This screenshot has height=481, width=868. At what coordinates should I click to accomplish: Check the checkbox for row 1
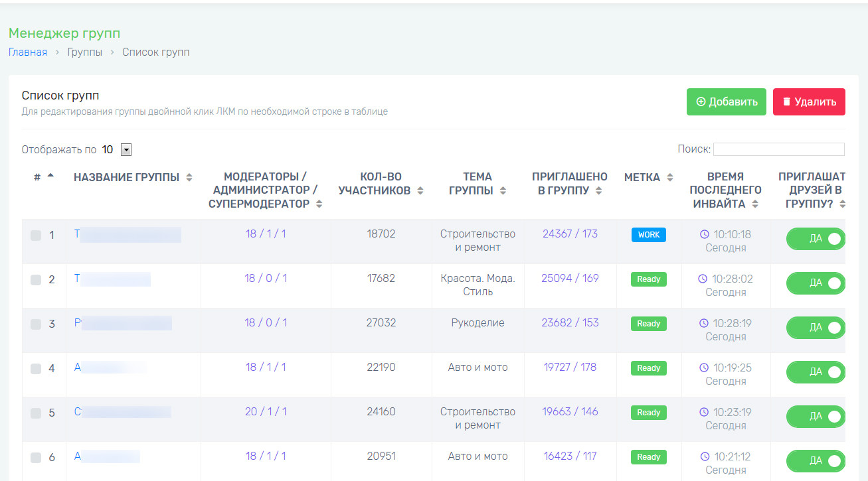36,236
